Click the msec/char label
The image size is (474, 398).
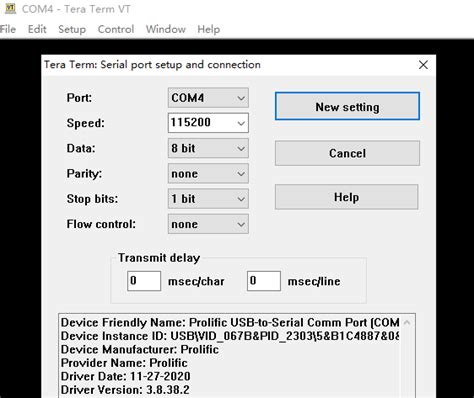coord(196,281)
